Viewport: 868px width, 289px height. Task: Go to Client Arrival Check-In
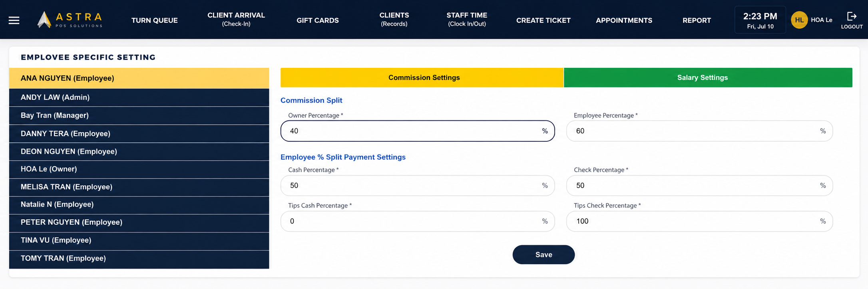pyautogui.click(x=236, y=20)
